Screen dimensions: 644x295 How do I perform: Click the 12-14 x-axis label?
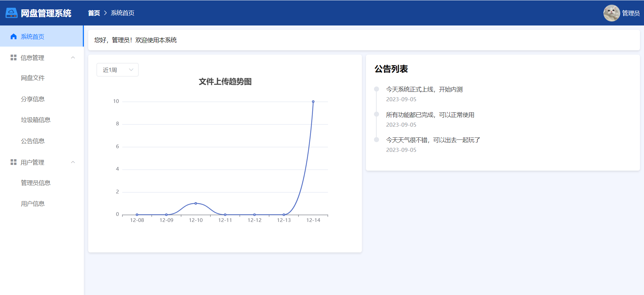tap(313, 220)
